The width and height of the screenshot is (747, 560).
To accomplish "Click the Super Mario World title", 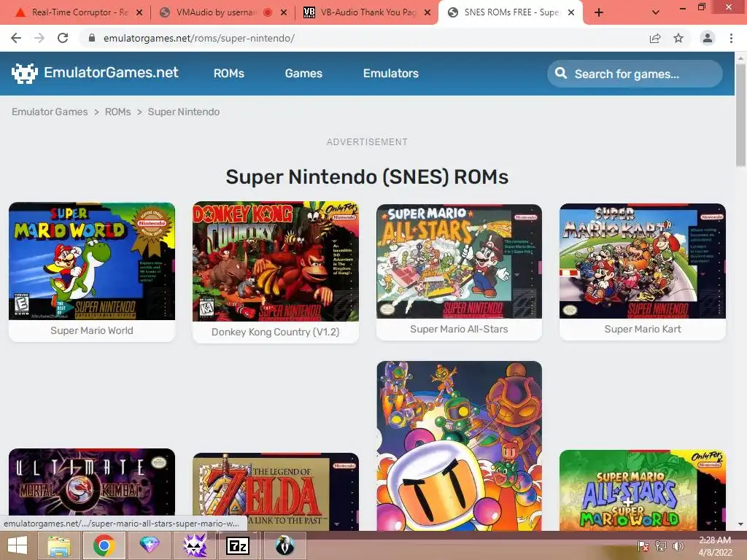I will [x=92, y=330].
